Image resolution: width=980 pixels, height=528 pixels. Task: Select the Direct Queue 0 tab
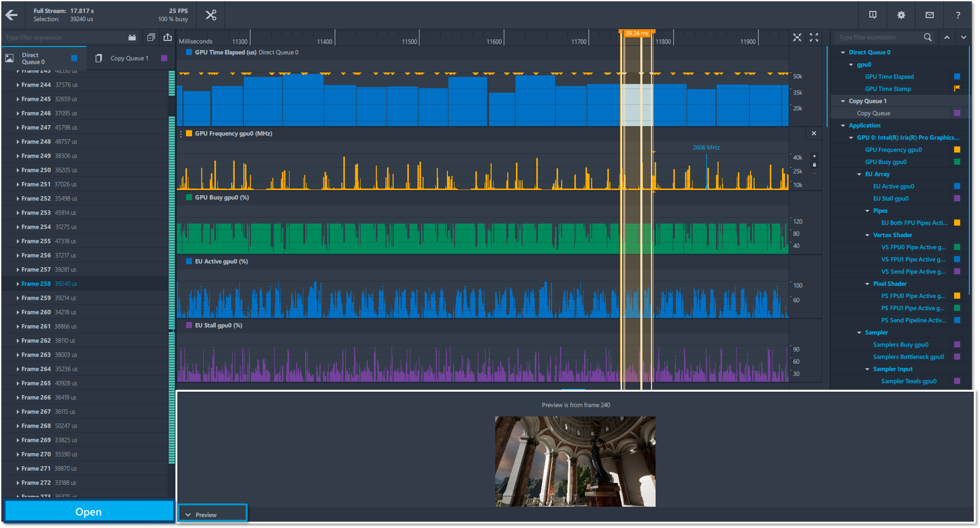point(33,58)
